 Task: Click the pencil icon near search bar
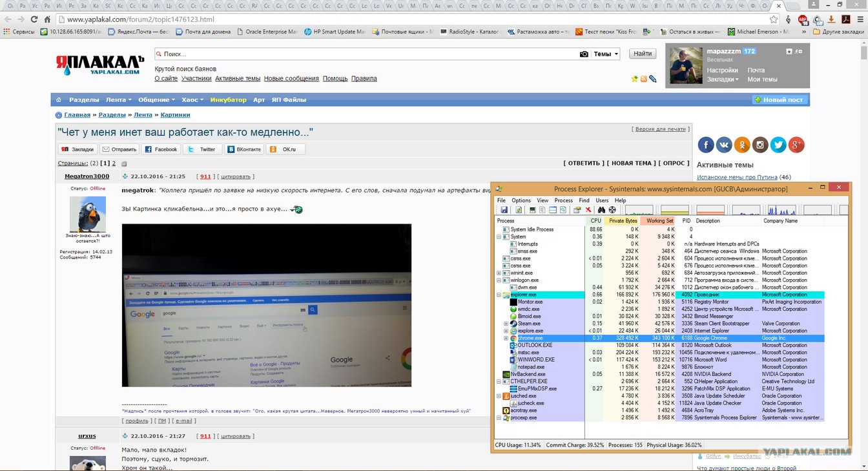click(653, 79)
